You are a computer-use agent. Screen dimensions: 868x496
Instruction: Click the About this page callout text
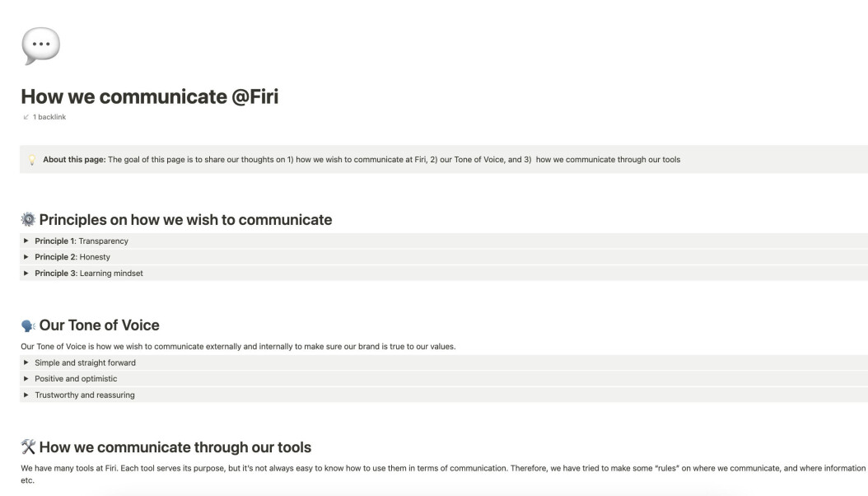[x=362, y=160]
